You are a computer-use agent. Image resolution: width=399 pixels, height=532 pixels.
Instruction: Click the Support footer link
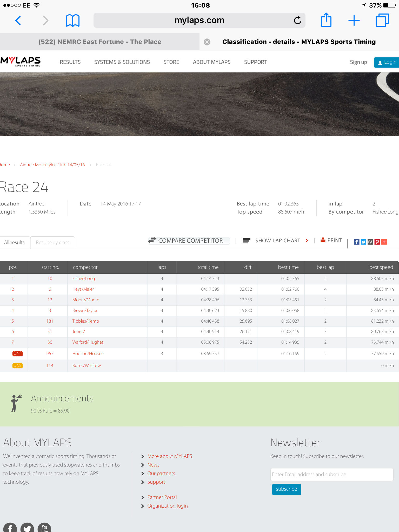pyautogui.click(x=156, y=482)
